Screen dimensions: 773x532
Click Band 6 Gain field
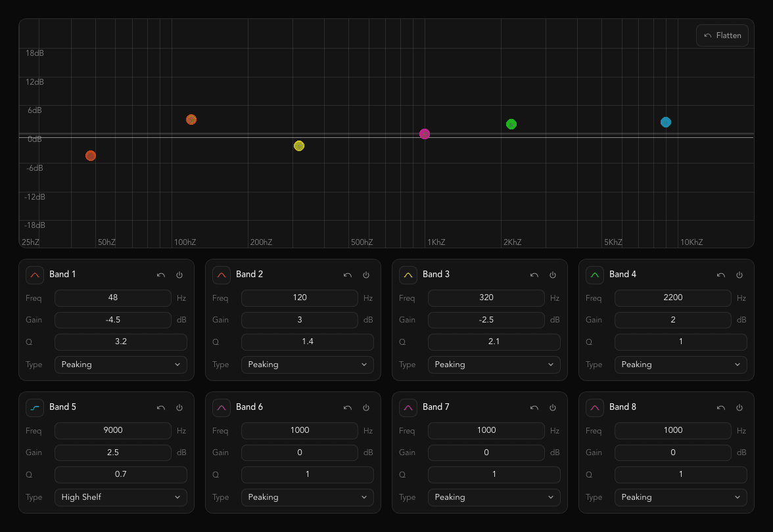[300, 452]
